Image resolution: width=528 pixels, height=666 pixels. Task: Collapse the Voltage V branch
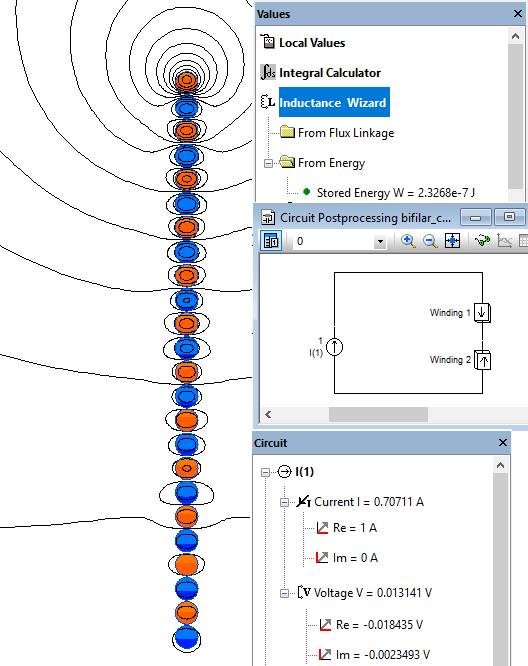(x=284, y=593)
